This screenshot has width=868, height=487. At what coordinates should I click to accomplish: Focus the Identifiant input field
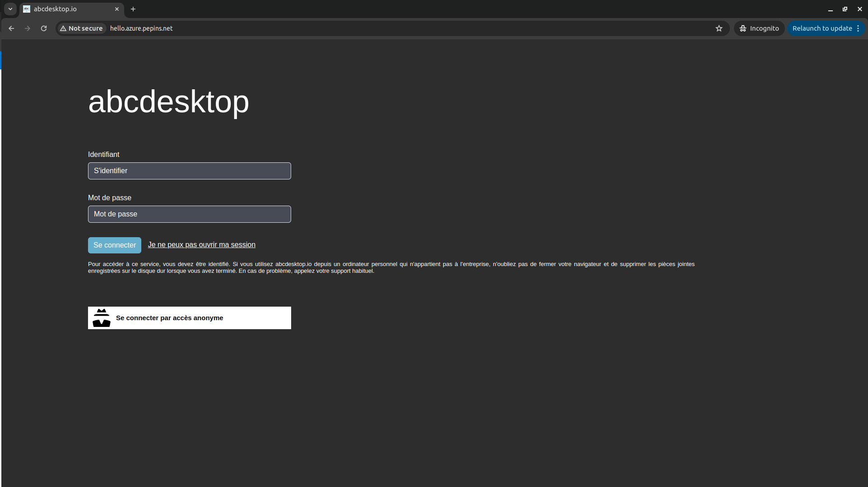point(189,170)
